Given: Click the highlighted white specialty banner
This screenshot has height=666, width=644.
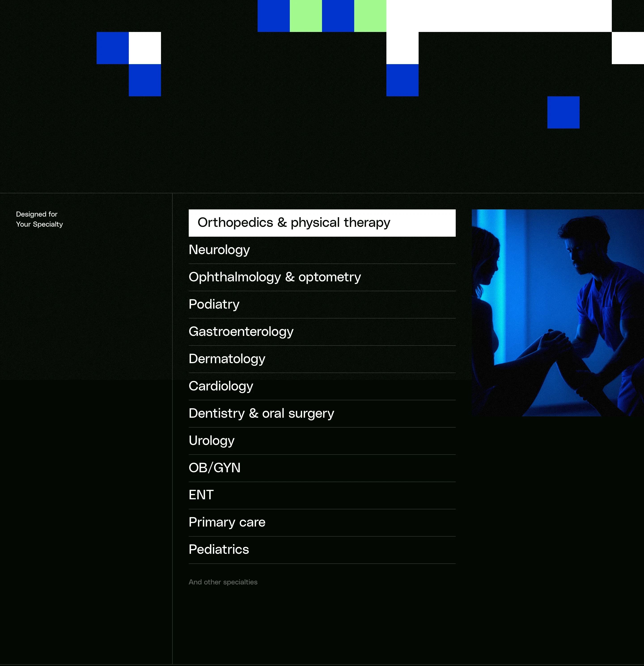Looking at the screenshot, I should tap(322, 223).
